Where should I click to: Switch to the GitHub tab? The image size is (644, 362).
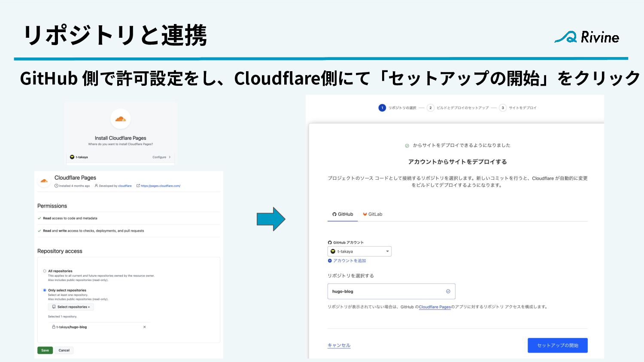click(343, 214)
